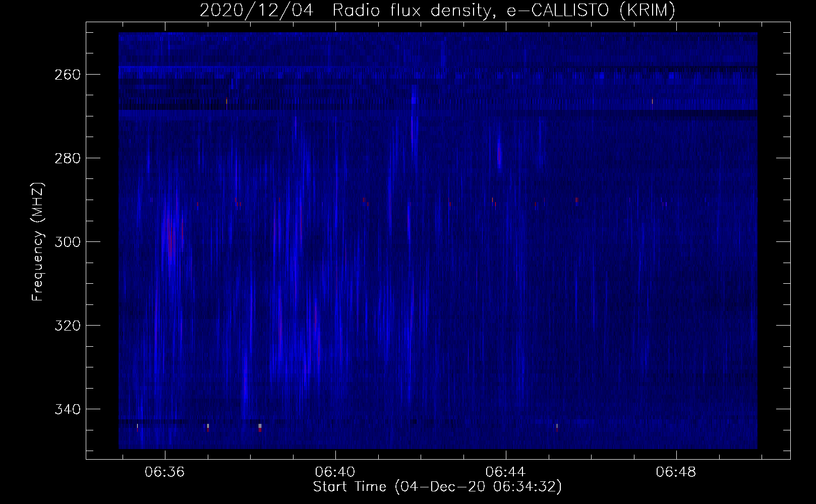Screen dimensions: 816x504
Task: Click the 320 frequency tick label
Action: (67, 326)
